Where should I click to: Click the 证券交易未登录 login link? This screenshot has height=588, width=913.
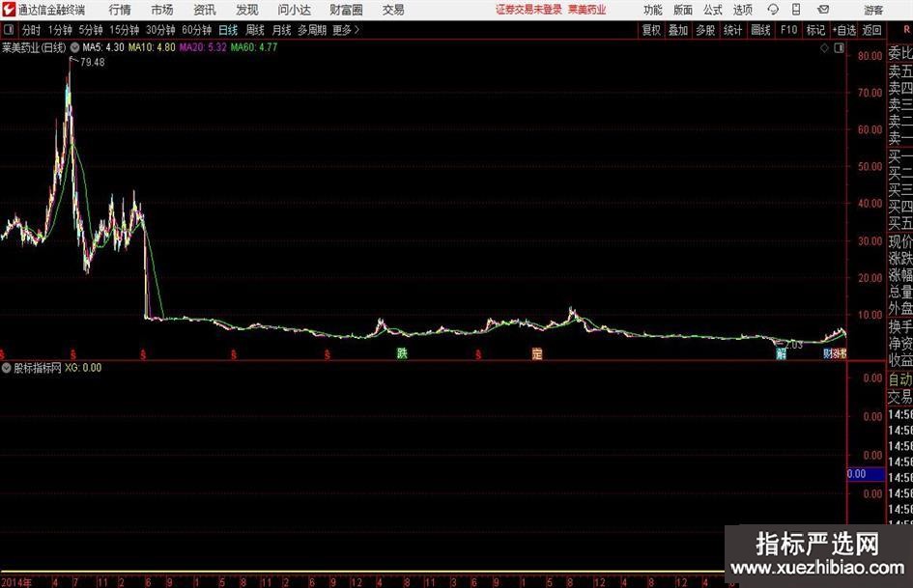coord(528,10)
